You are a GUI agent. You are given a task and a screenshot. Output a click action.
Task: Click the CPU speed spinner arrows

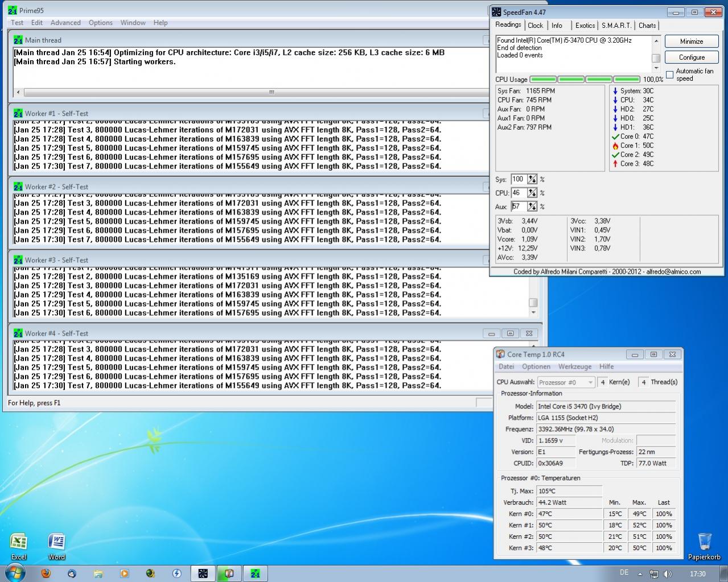[x=532, y=193]
